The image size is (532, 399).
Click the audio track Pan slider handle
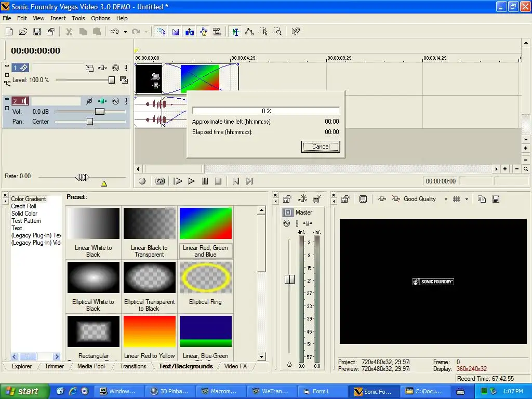90,122
